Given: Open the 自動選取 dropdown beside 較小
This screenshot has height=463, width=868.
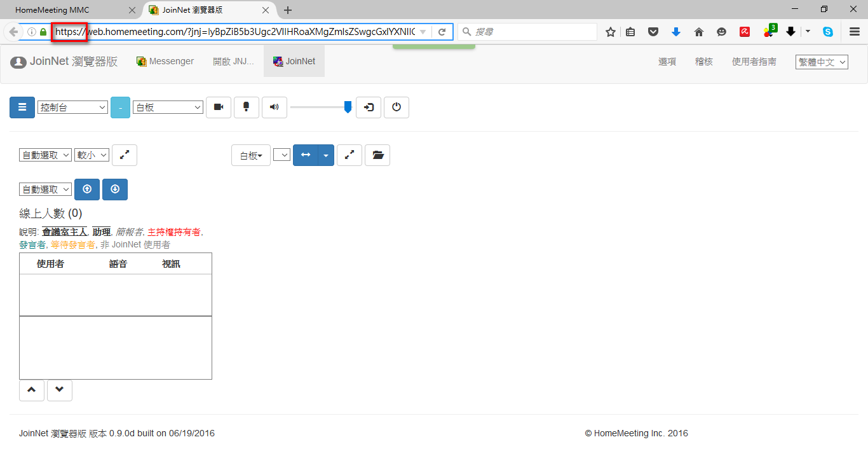Looking at the screenshot, I should click(45, 155).
